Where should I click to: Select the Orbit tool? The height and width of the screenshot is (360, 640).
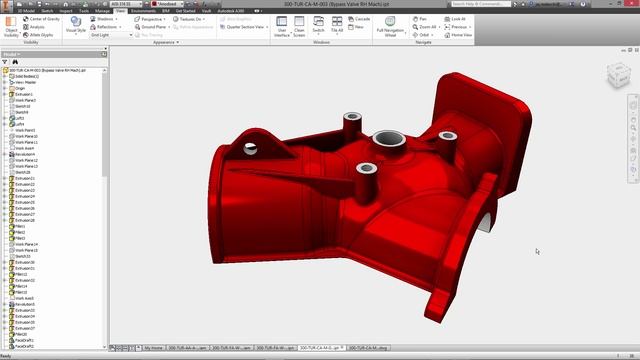click(x=421, y=35)
